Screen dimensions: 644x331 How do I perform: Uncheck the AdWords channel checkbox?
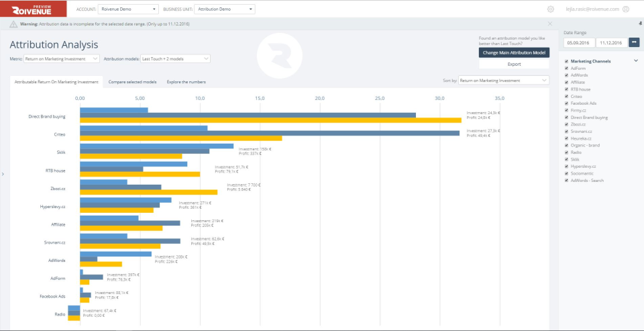point(567,75)
